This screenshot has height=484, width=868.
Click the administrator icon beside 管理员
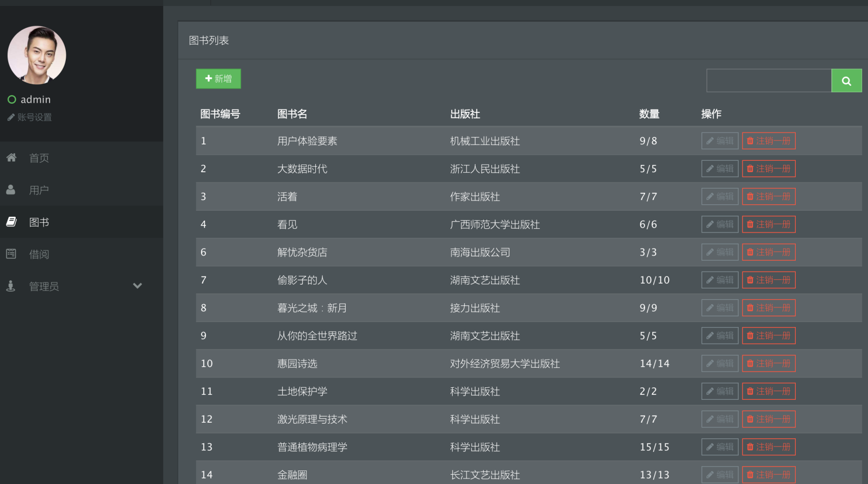(11, 286)
